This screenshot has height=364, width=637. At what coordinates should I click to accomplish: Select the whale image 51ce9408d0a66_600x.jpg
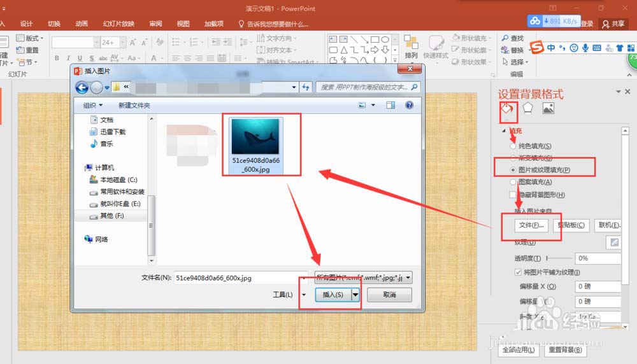[255, 145]
